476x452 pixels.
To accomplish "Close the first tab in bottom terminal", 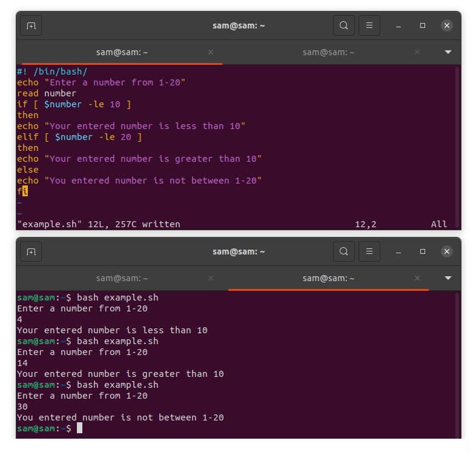I will click(x=211, y=278).
